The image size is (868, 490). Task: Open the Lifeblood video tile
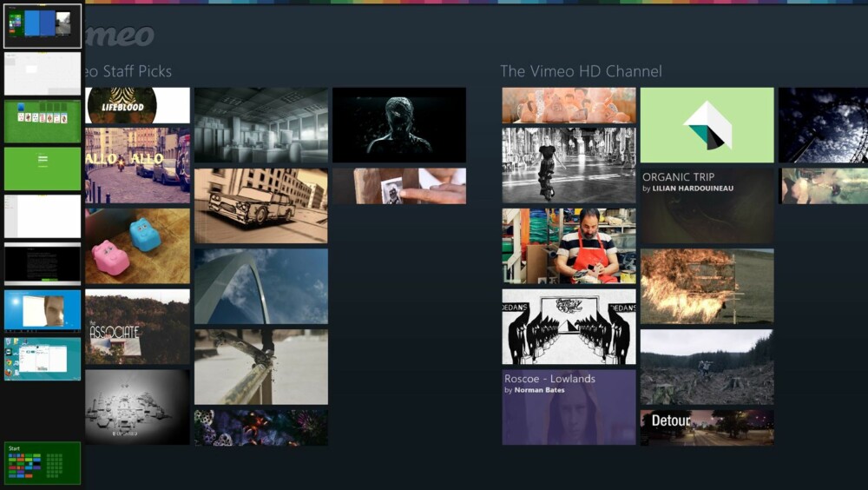click(x=138, y=105)
